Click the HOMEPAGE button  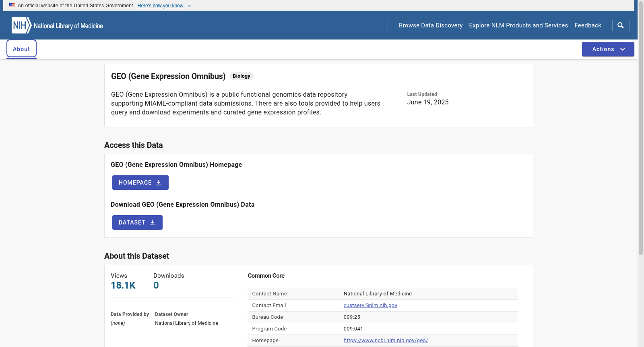(x=140, y=183)
